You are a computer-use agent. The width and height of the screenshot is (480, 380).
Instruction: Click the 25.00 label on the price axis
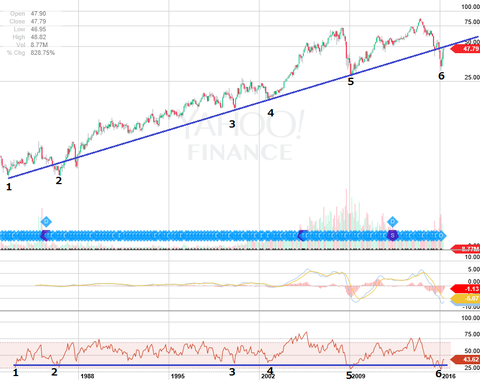click(x=472, y=77)
